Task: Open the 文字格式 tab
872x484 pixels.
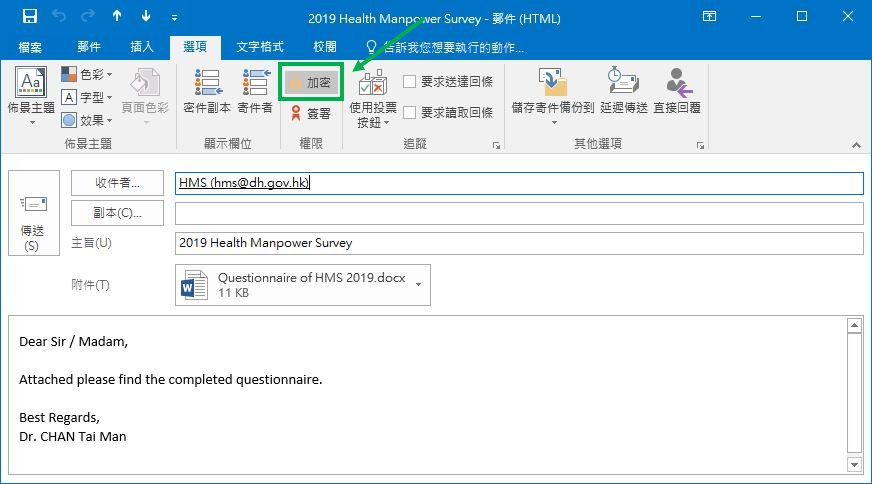Action: click(x=260, y=47)
